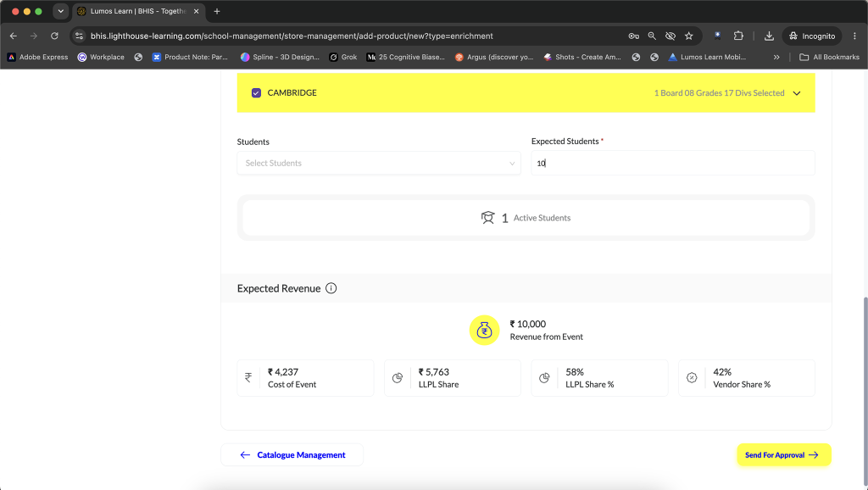Viewport: 868px width, 490px height.
Task: Open Grok bookmark
Action: click(x=343, y=57)
